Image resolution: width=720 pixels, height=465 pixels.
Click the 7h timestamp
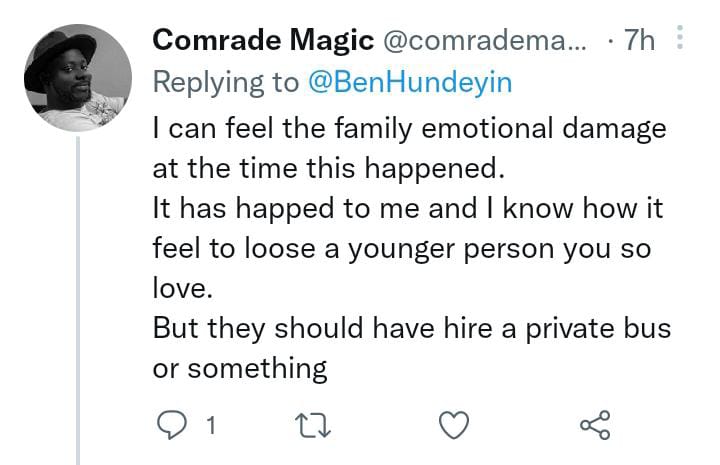pyautogui.click(x=638, y=41)
